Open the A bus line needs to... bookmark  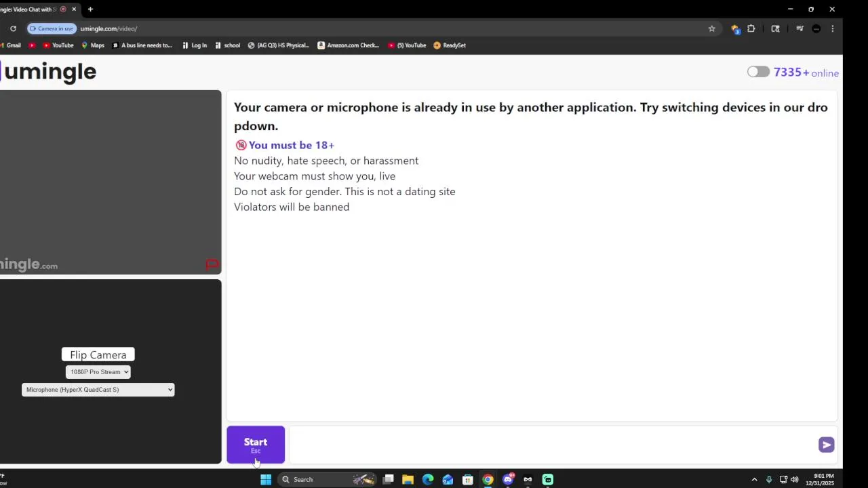142,45
